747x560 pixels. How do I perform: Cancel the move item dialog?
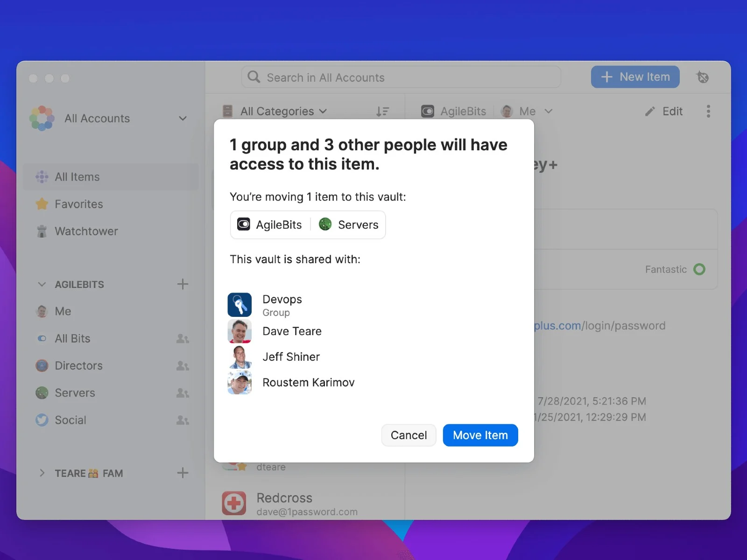click(409, 435)
